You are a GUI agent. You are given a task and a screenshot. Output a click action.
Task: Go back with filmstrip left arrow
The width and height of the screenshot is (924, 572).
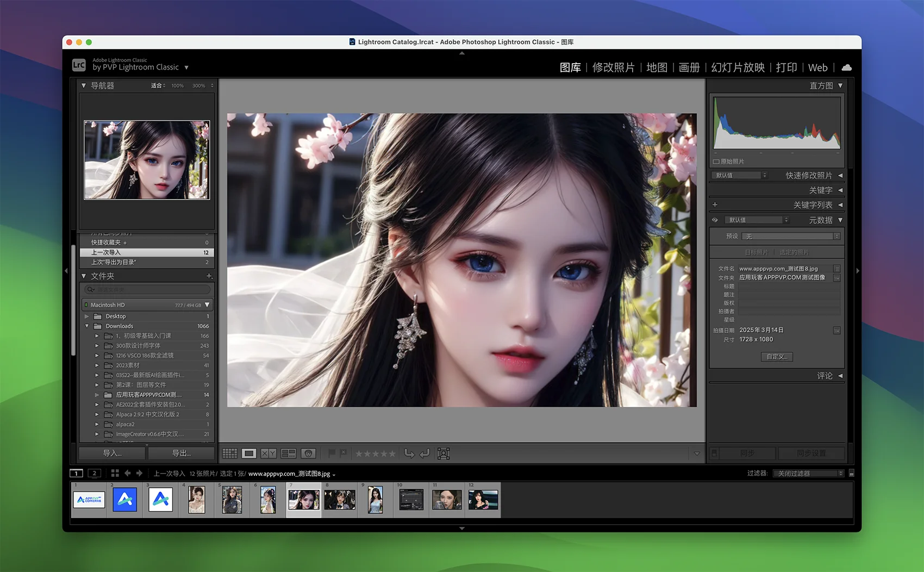click(128, 473)
